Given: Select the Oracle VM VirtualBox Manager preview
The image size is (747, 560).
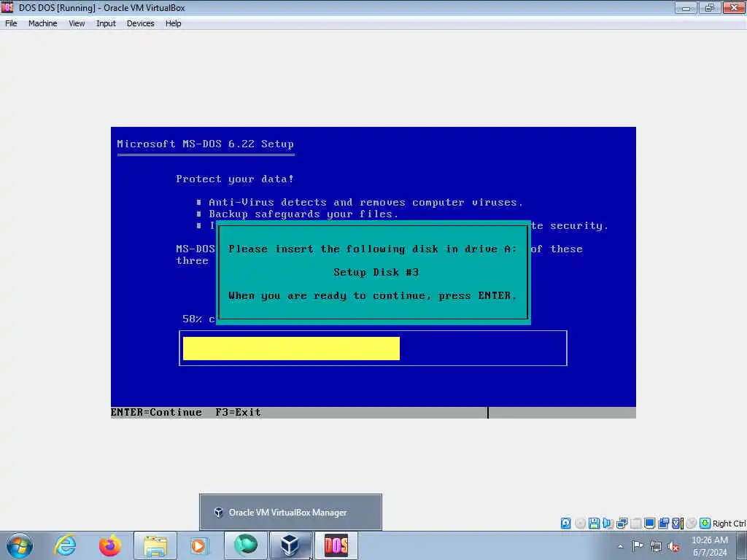Looking at the screenshot, I should click(x=290, y=513).
